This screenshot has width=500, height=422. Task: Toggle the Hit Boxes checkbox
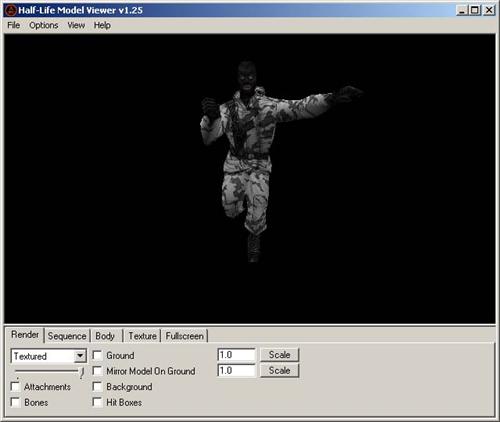(97, 402)
